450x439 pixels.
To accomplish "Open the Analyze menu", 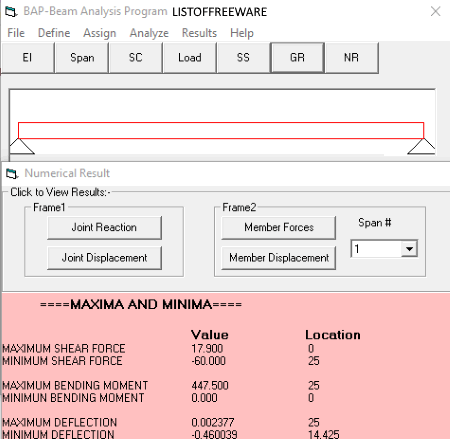I will [x=149, y=33].
